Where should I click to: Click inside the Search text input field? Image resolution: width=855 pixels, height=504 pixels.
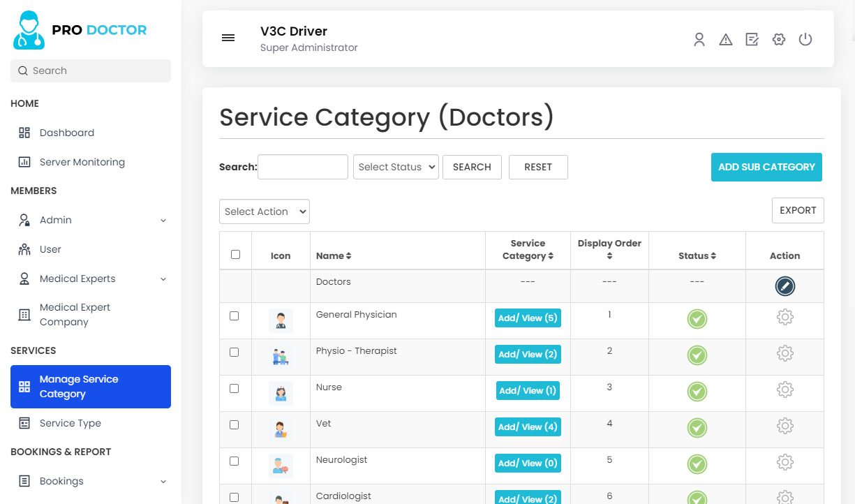(x=302, y=167)
